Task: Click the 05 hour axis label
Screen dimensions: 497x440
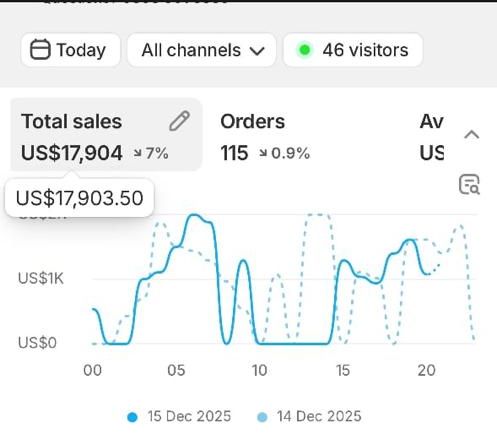Action: coord(176,370)
